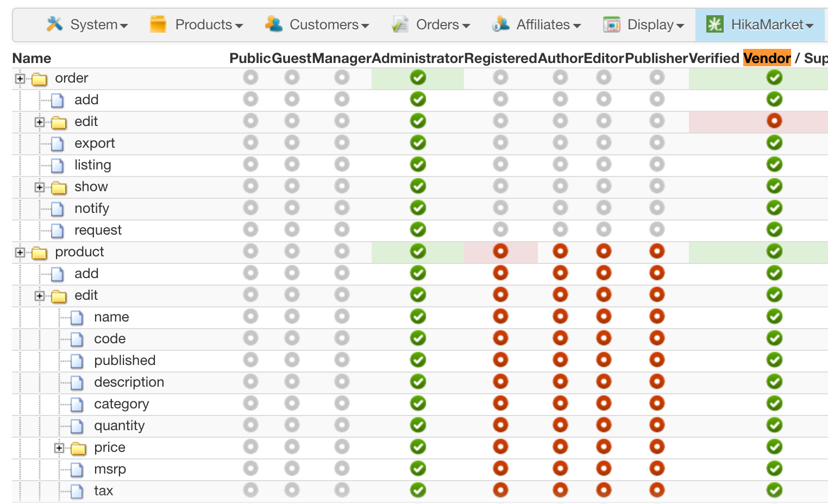Toggle Administrator permission for order export
Viewport: 828px width, 504px height.
pyautogui.click(x=418, y=143)
